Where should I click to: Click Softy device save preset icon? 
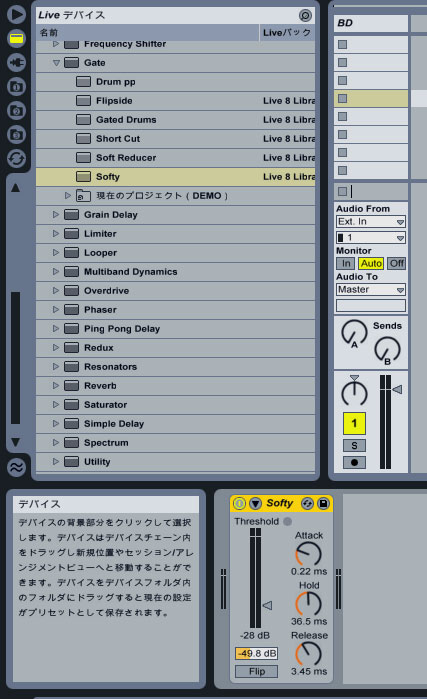[323, 504]
